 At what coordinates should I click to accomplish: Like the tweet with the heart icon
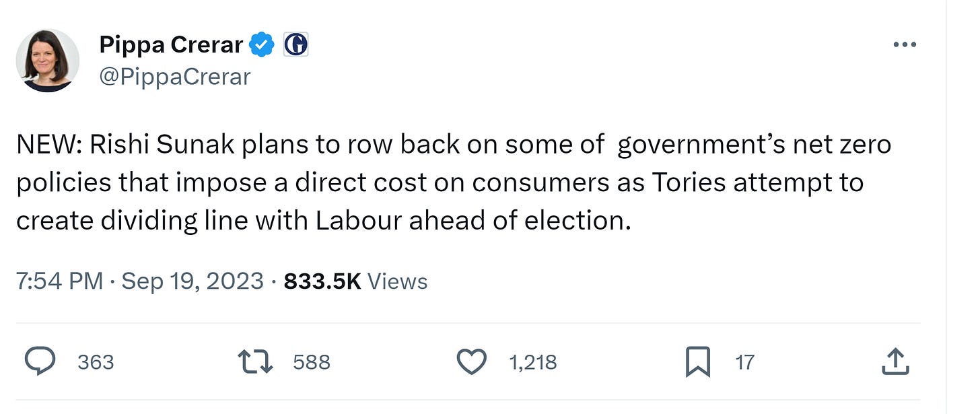click(x=471, y=363)
